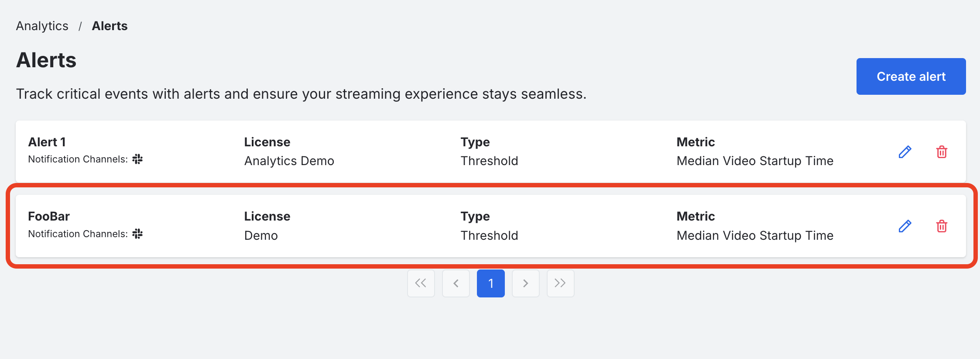Jump to first page of alerts

[421, 283]
